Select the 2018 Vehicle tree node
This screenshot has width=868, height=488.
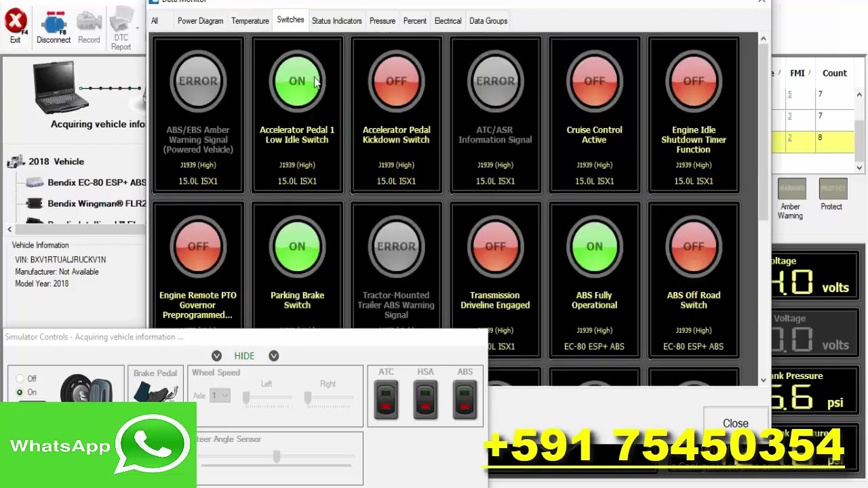[x=56, y=161]
